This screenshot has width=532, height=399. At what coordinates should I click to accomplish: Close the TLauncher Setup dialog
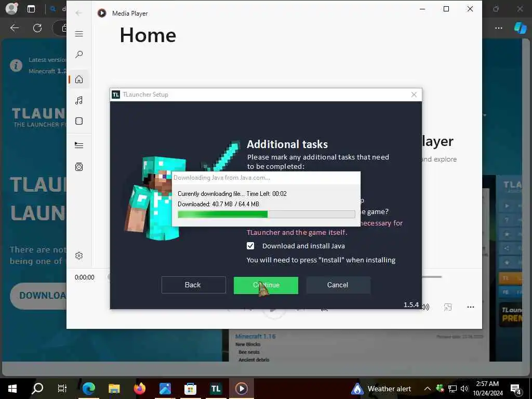coord(414,95)
